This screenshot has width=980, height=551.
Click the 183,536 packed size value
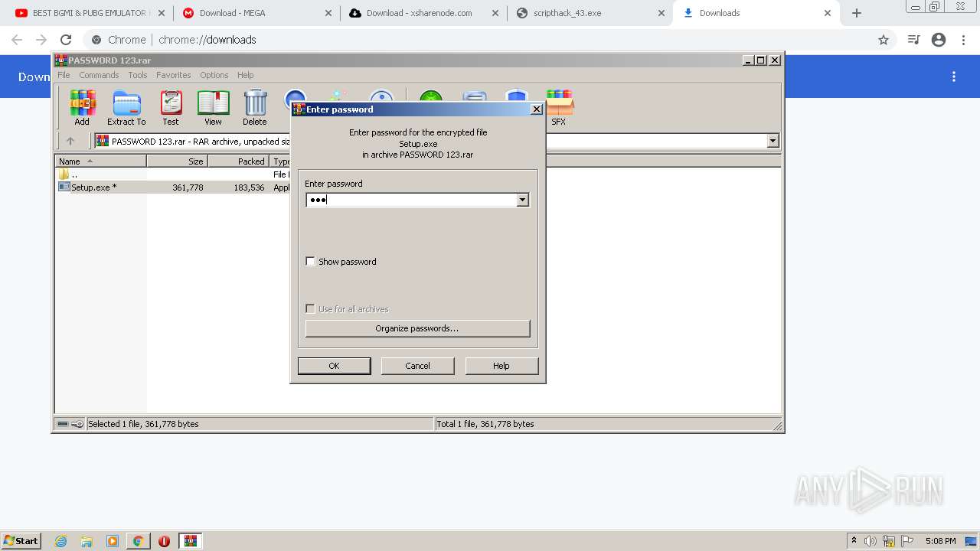(x=250, y=187)
